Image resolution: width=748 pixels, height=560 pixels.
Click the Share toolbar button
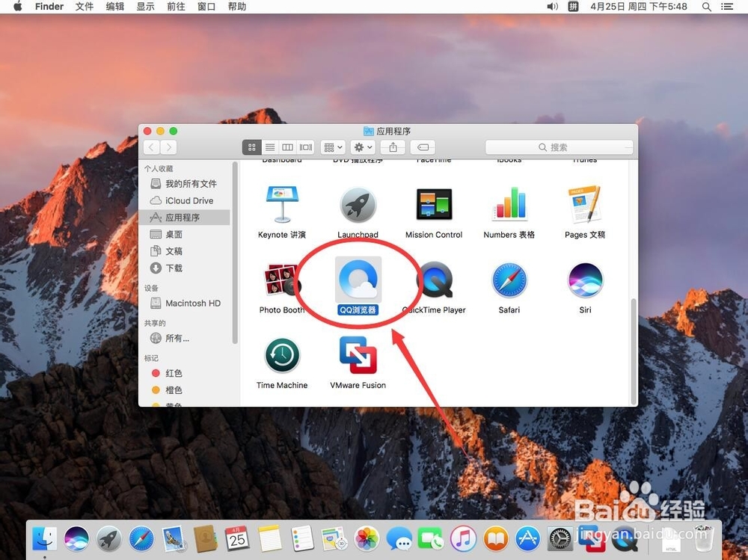393,147
